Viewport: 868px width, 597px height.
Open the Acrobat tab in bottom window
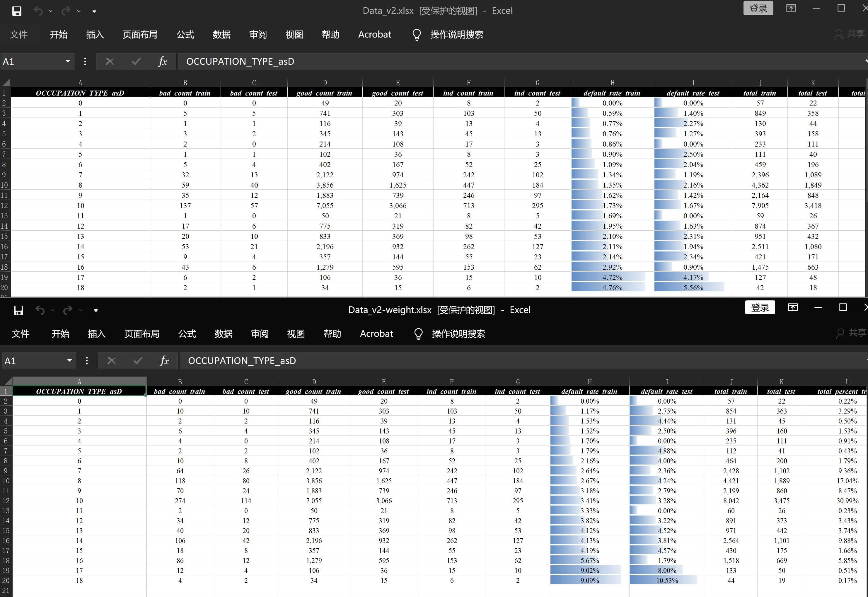coord(376,334)
